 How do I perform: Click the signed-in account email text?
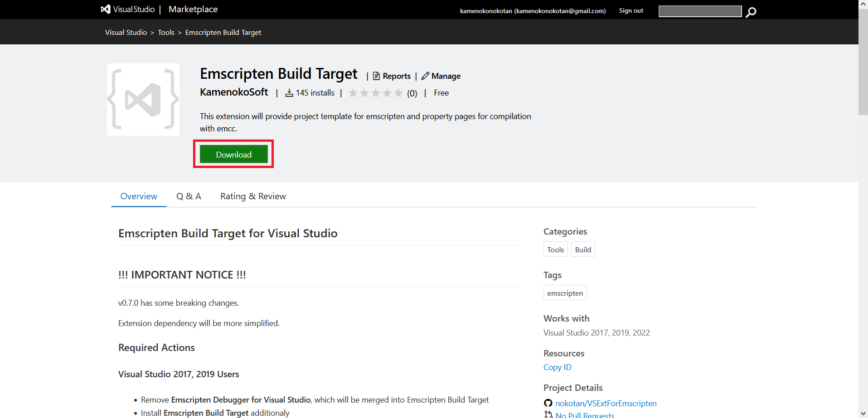[x=533, y=11]
